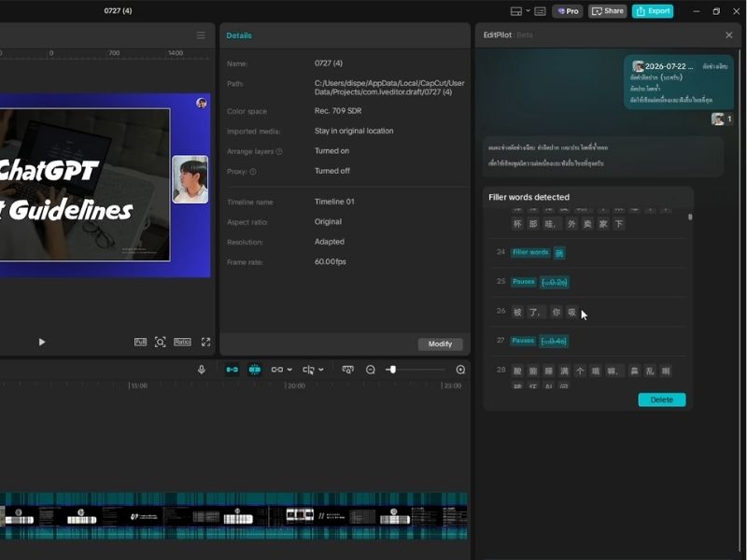
Task: Play the preview video
Action: click(x=42, y=342)
